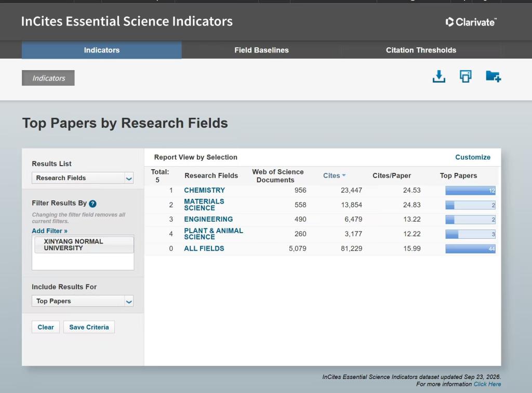Open the CHEMISTRY research field
The width and height of the screenshot is (532, 393).
point(205,190)
